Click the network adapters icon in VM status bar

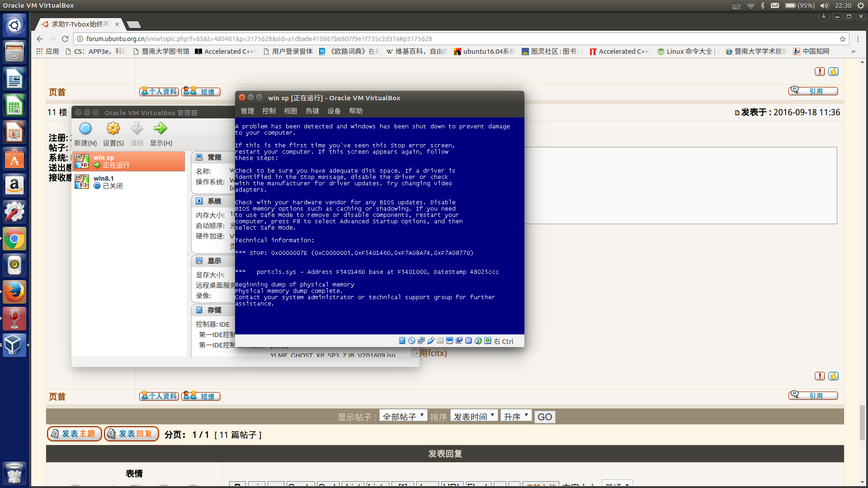click(x=421, y=341)
